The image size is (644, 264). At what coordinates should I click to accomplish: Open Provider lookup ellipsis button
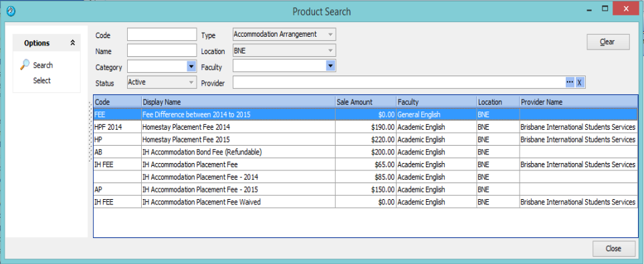(570, 82)
